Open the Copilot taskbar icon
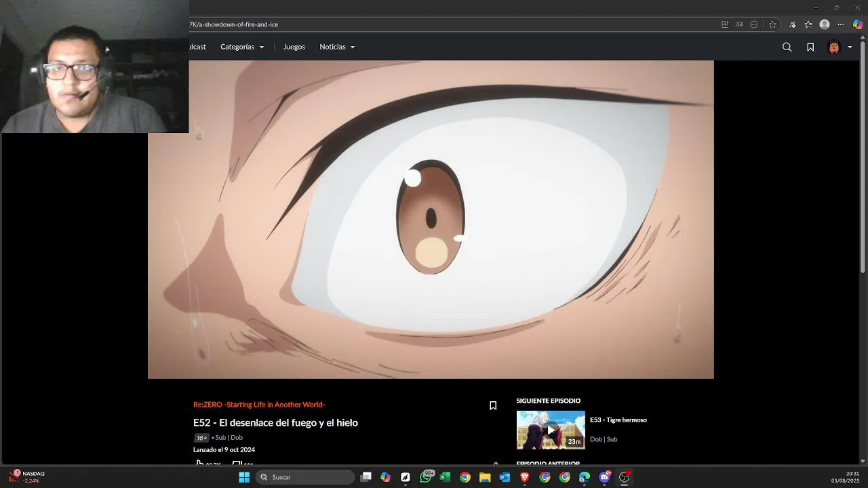868x488 pixels. pos(386,477)
